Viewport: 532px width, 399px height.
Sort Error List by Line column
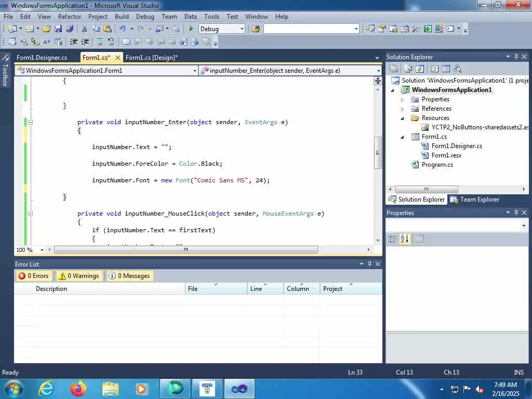click(x=265, y=289)
